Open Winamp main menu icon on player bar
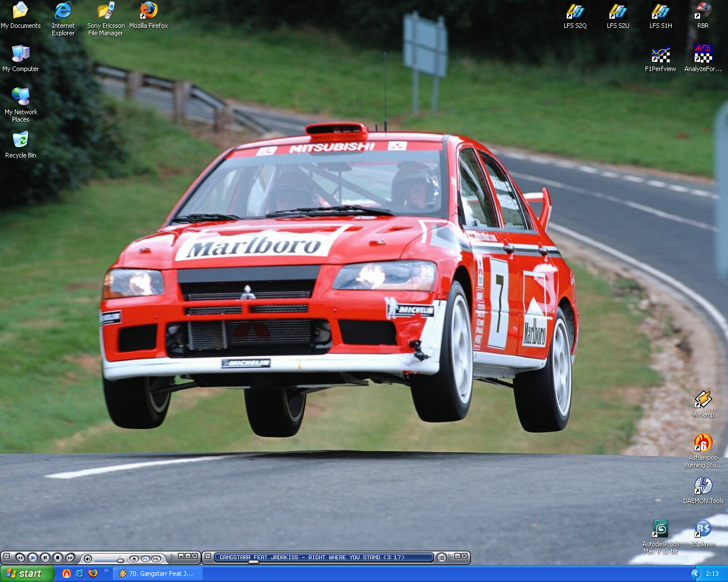Screen dimensions: 728x582 coord(6,556)
